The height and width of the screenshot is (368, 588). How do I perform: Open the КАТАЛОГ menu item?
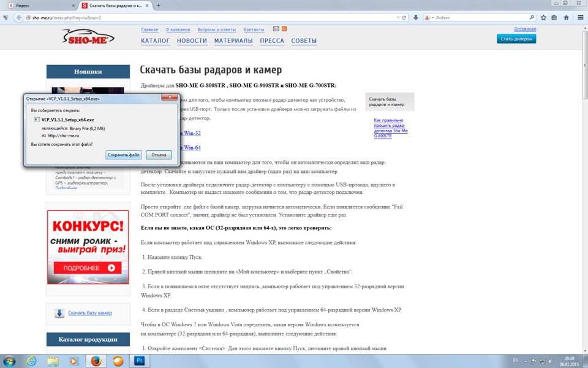(x=155, y=40)
